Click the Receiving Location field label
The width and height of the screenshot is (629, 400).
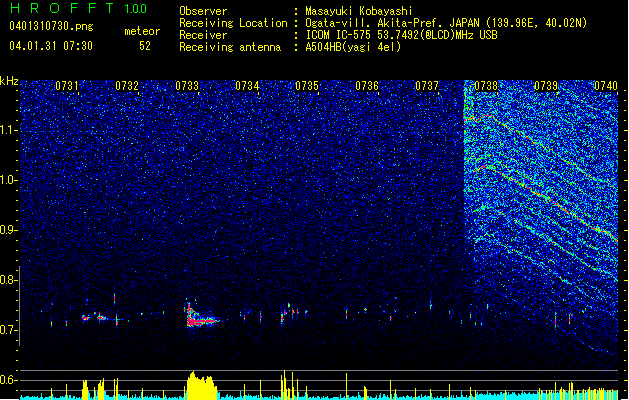click(233, 23)
